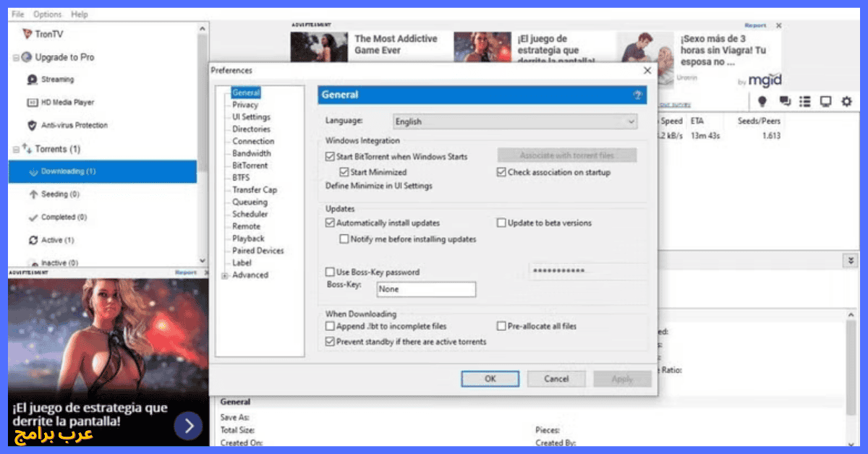Click the sidebar scroll-up arrow
Viewport: 868px width, 454px height.
coord(203,28)
